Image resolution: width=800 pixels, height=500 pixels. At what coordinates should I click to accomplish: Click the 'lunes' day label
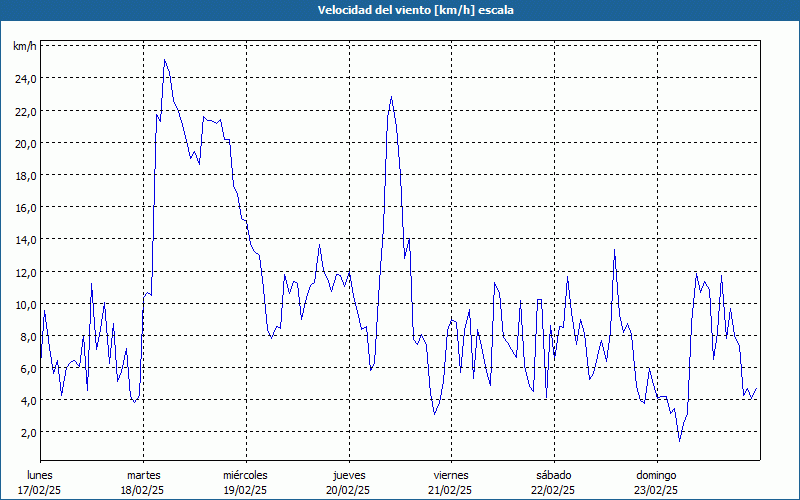40,475
